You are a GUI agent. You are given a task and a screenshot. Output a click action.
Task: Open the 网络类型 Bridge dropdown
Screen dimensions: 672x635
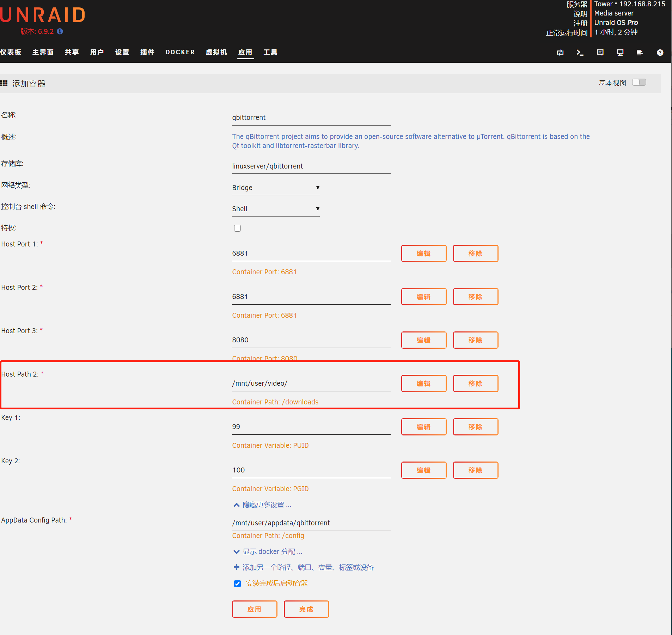(276, 188)
